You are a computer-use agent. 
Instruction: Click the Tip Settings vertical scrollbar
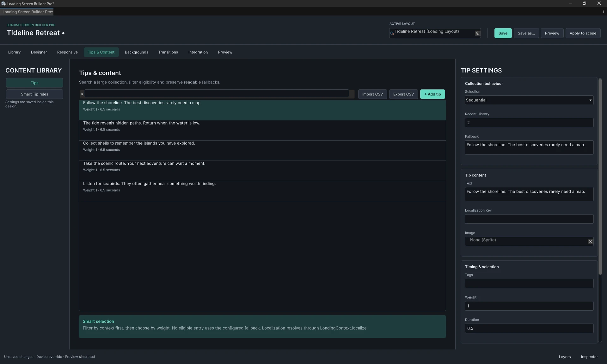[600, 177]
